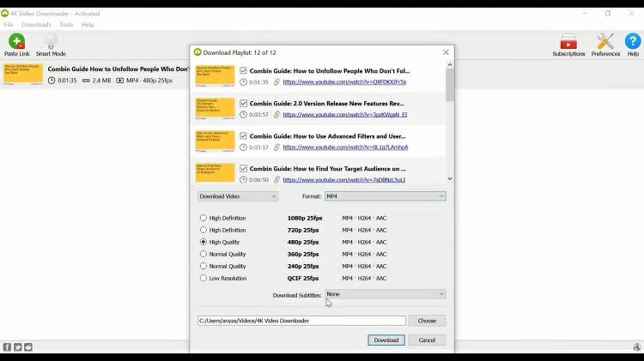Open the Subscriptions toolbar icon
Viewport: 644px width, 361px height.
[x=568, y=41]
